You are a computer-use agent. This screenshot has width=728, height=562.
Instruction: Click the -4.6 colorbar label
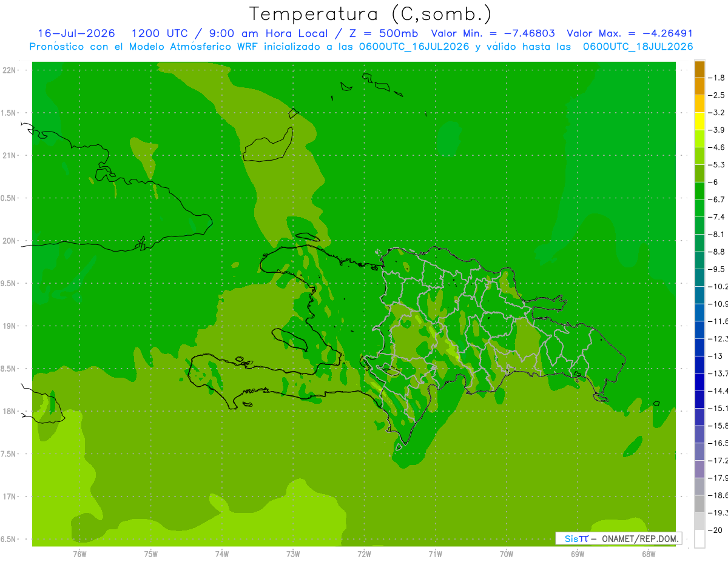point(716,147)
